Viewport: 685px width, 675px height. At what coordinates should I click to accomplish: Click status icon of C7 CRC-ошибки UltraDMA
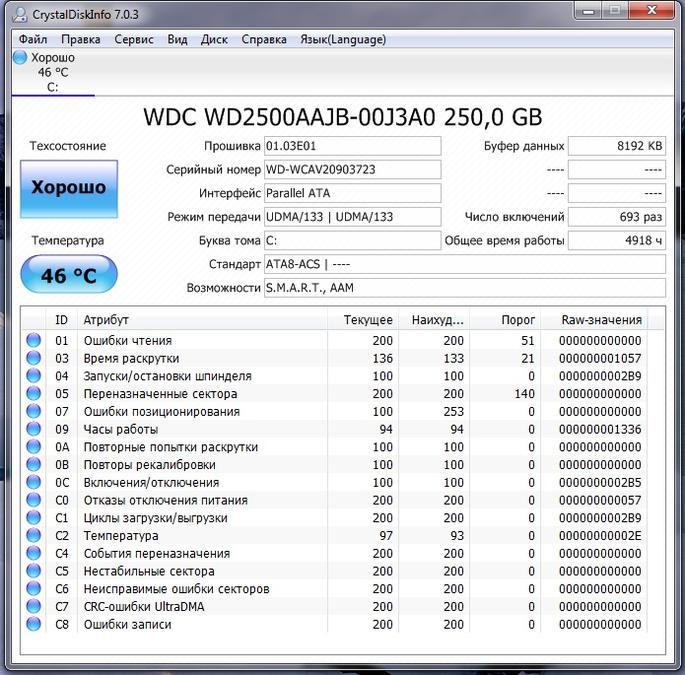(x=34, y=606)
